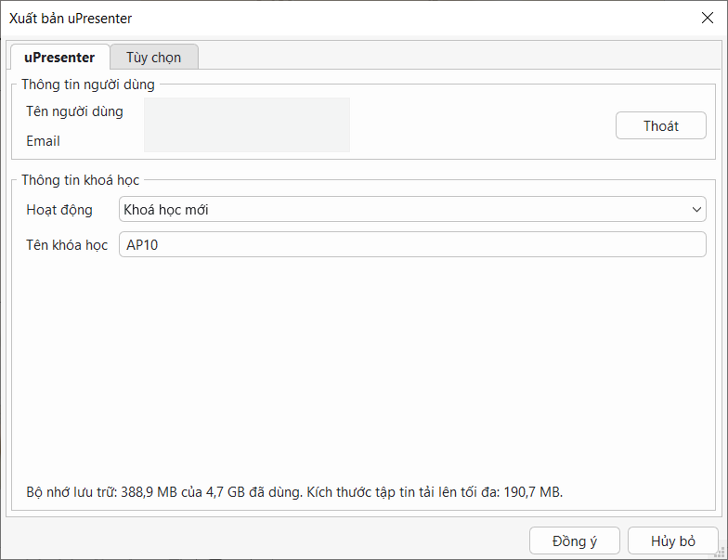Select the uPresenter tab
The width and height of the screenshot is (728, 560).
click(x=59, y=58)
